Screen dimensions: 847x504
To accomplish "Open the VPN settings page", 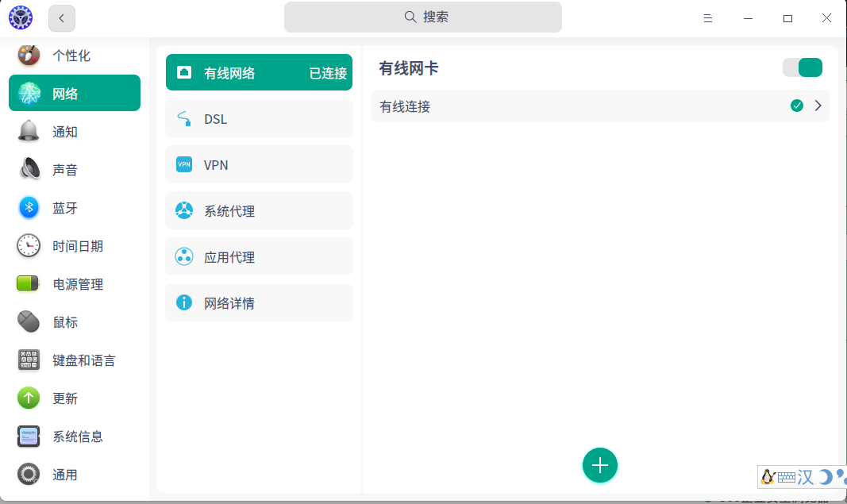I will tap(260, 164).
